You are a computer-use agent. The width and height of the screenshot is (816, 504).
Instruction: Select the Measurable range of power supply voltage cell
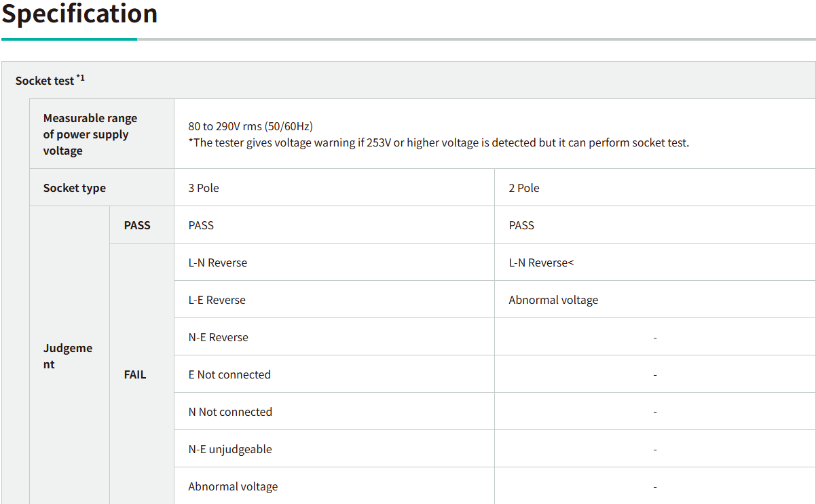click(90, 134)
